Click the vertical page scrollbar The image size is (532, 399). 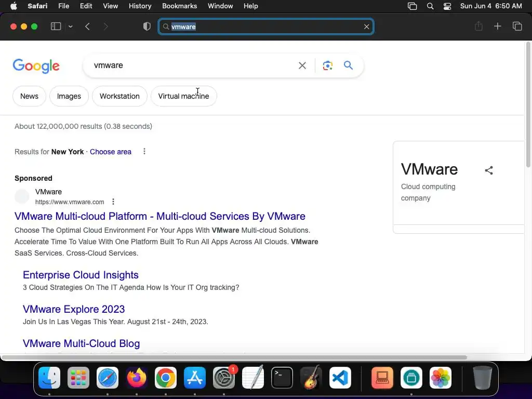pos(528,104)
